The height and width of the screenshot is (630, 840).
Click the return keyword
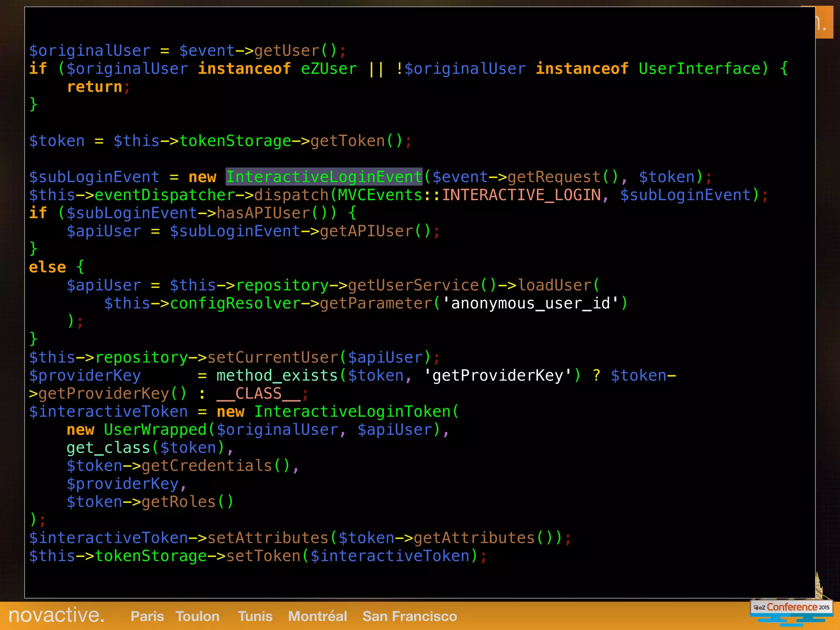pos(94,87)
